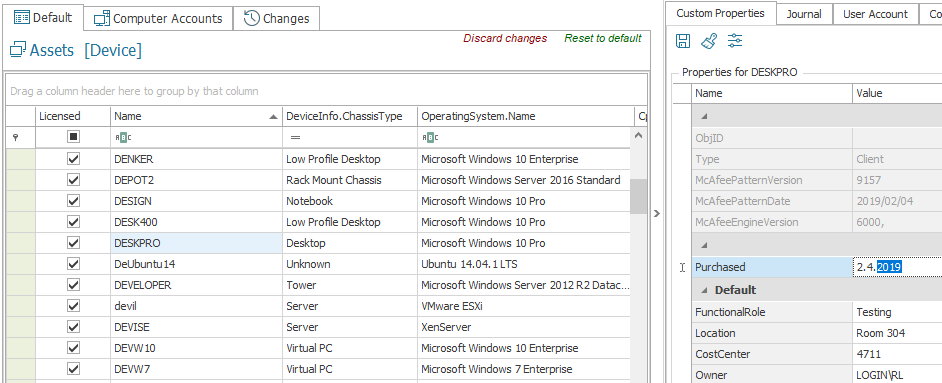942x383 pixels.
Task: Open the Journal tab
Action: [804, 14]
